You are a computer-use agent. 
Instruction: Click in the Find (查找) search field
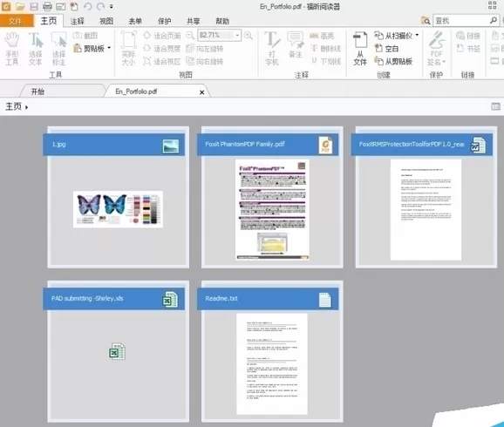(x=460, y=21)
